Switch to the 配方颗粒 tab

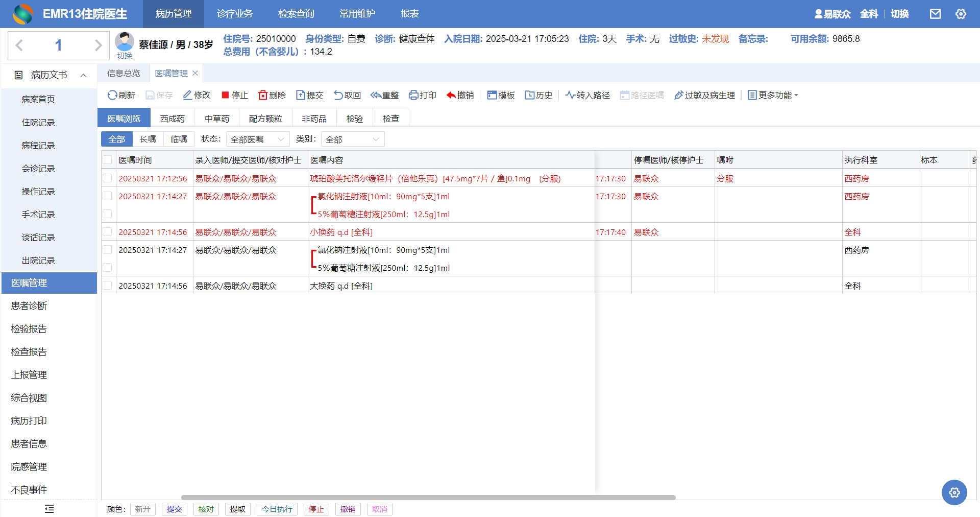tap(265, 119)
